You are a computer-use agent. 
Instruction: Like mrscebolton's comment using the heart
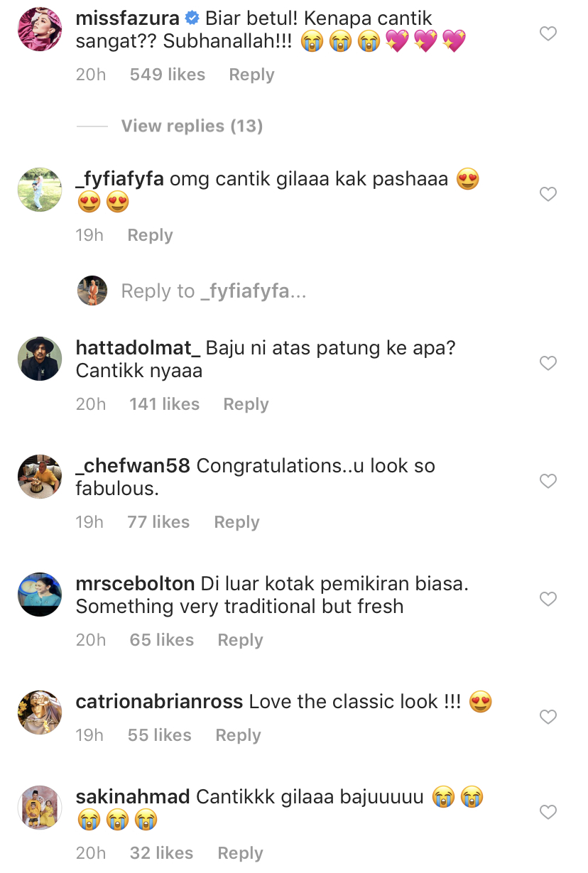tap(548, 599)
